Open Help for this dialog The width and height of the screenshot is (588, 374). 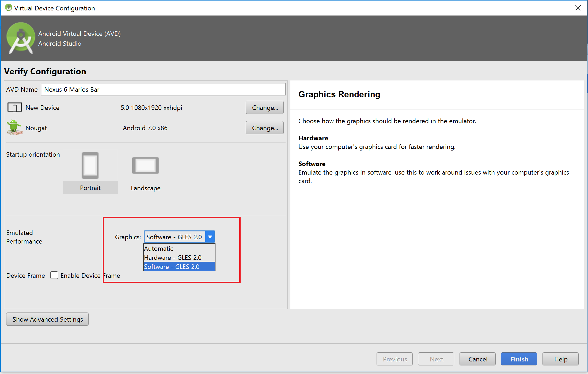[560, 359]
